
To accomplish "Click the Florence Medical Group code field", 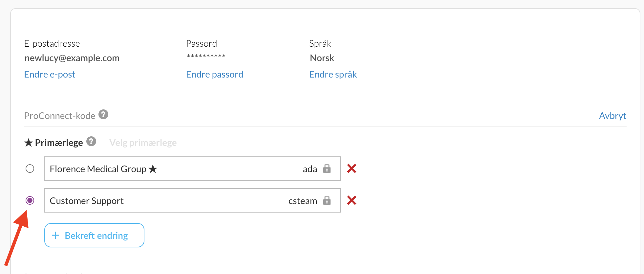I will point(192,169).
